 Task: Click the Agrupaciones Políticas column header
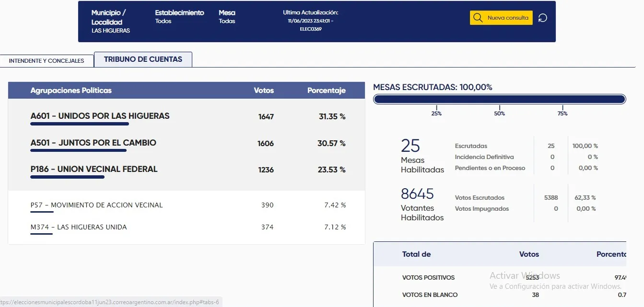point(71,91)
